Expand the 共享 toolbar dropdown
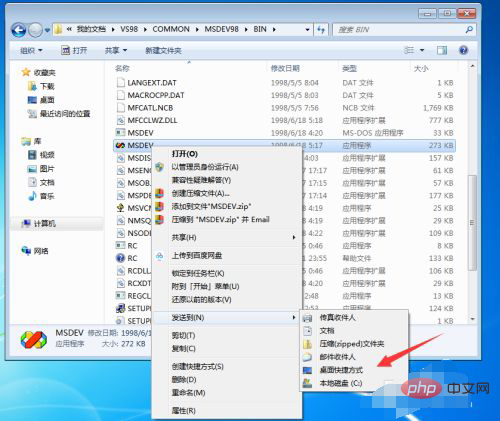This screenshot has width=500, height=421. [116, 51]
